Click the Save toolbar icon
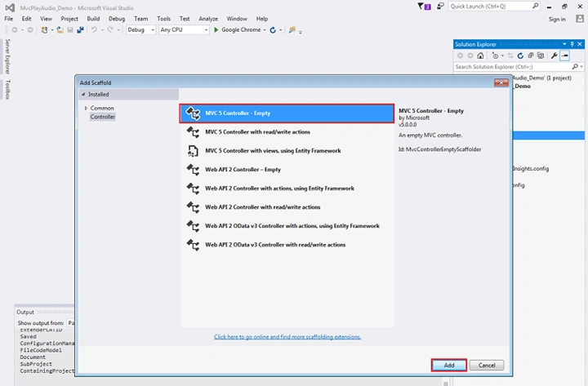 point(70,30)
